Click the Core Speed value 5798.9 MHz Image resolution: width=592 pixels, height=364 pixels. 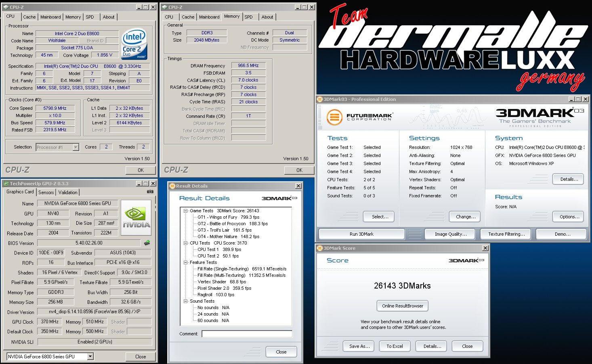[x=55, y=108]
